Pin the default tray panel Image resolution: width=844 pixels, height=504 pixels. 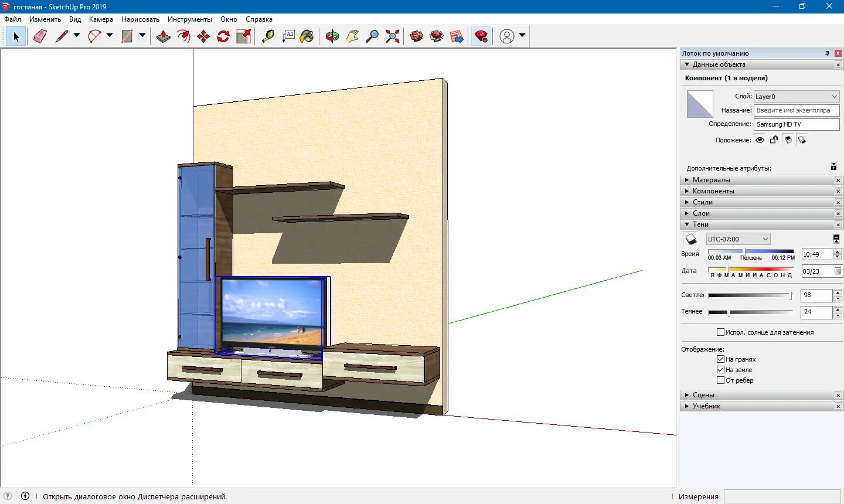tap(827, 53)
